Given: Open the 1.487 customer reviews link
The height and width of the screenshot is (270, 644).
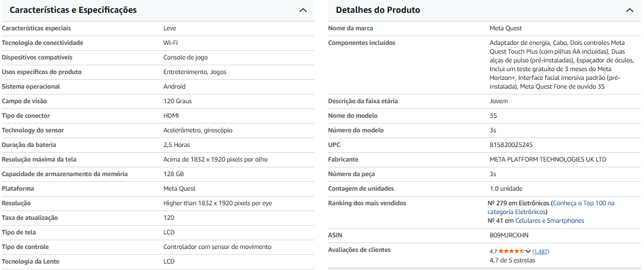Looking at the screenshot, I should point(540,251).
